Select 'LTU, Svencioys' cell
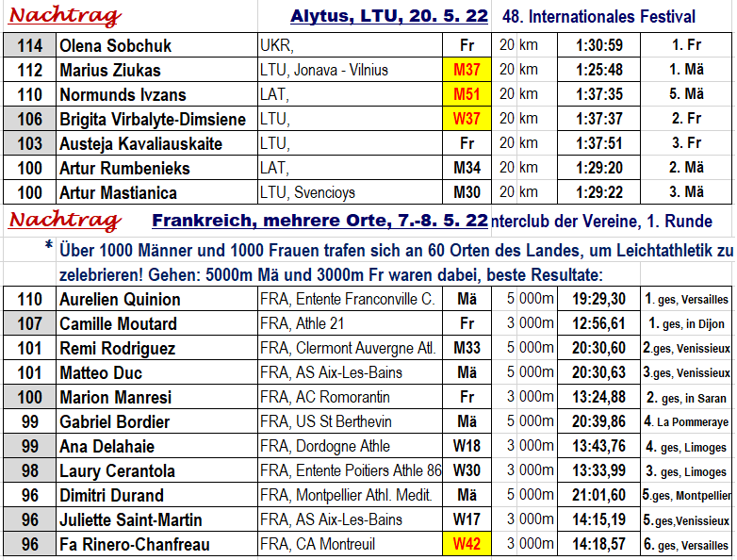737x560 pixels. pos(350,192)
